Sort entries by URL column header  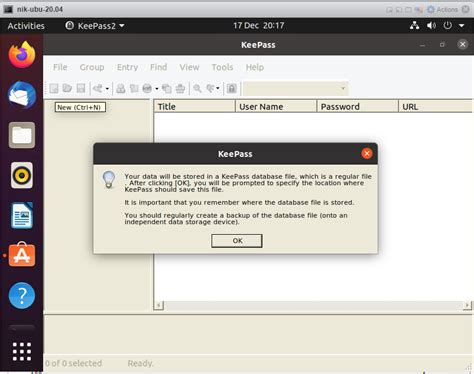coord(435,107)
